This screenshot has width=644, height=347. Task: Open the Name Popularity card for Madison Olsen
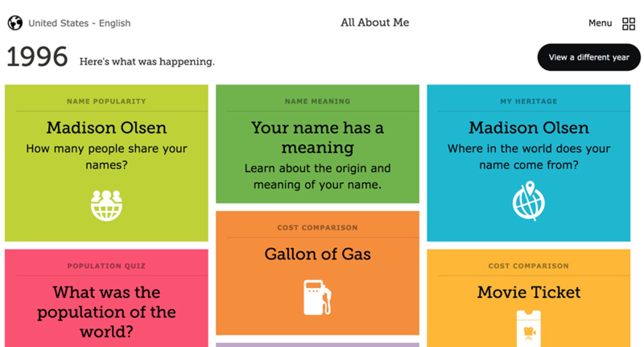107,164
